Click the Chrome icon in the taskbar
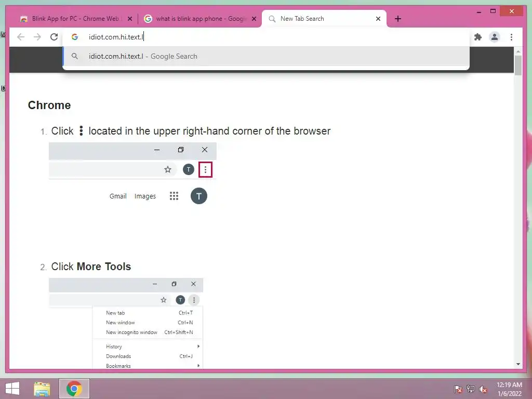 click(74, 389)
